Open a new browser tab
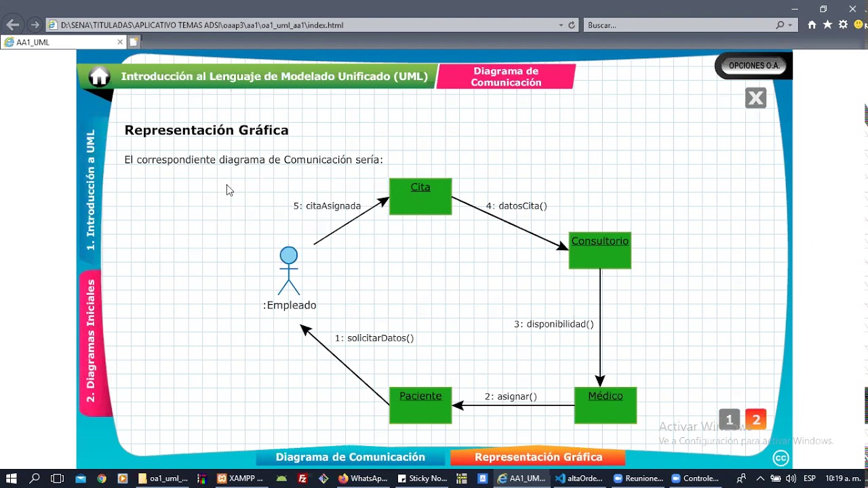 point(134,42)
